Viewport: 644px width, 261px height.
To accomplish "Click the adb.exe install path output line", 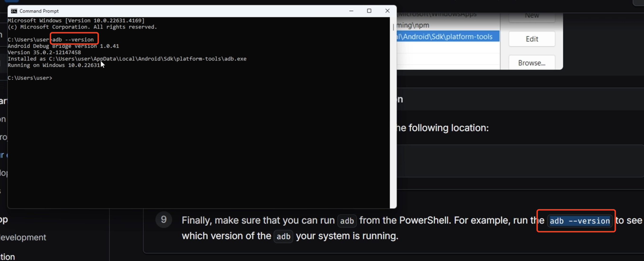I will (127, 59).
